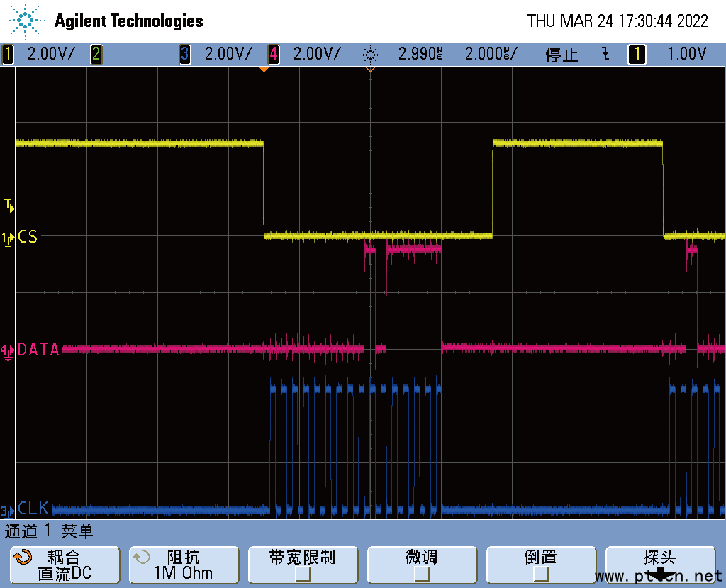Viewport: 726px width, 588px height.
Task: Click the 通道 1 菜单 title
Action: (50, 531)
